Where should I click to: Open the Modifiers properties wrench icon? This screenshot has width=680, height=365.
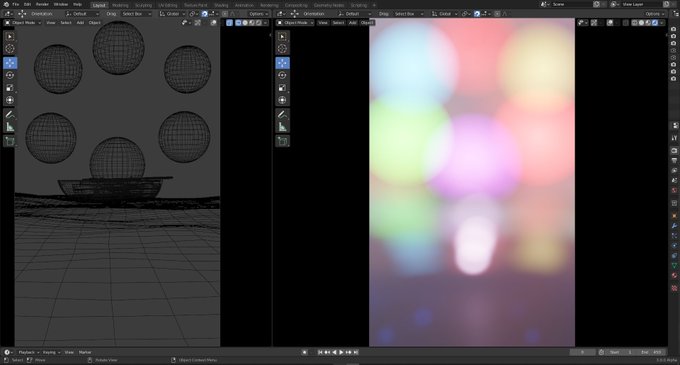[674, 226]
